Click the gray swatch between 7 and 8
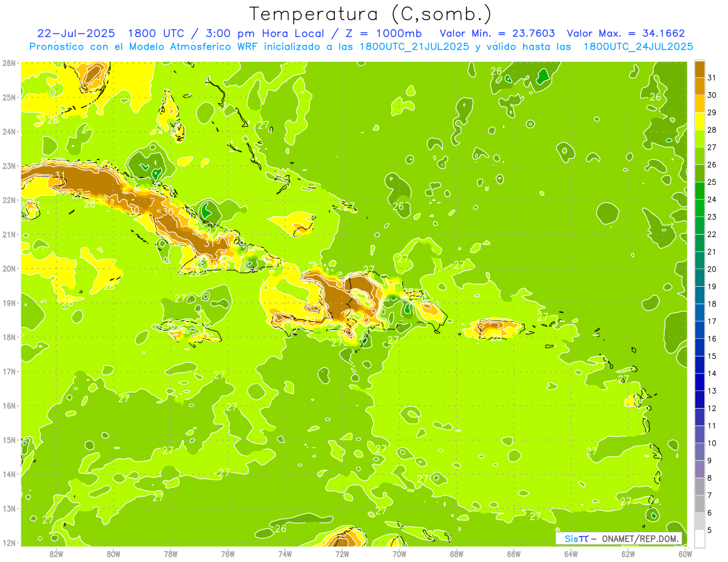The height and width of the screenshot is (562, 728). (700, 486)
